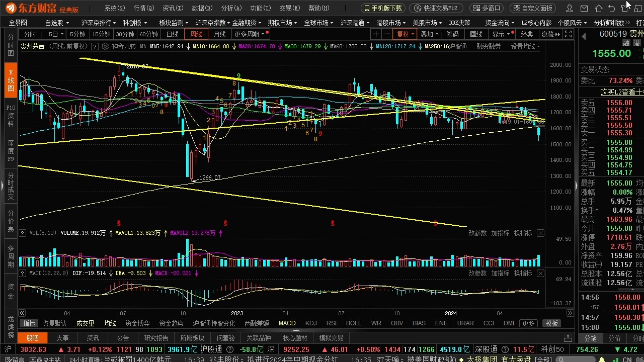The width and height of the screenshot is (644, 362).
Task: Open 深度F9 sidebar item
Action: coord(11,151)
